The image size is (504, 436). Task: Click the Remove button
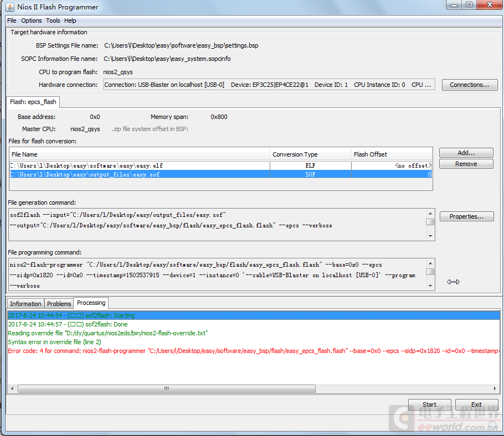pyautogui.click(x=466, y=164)
